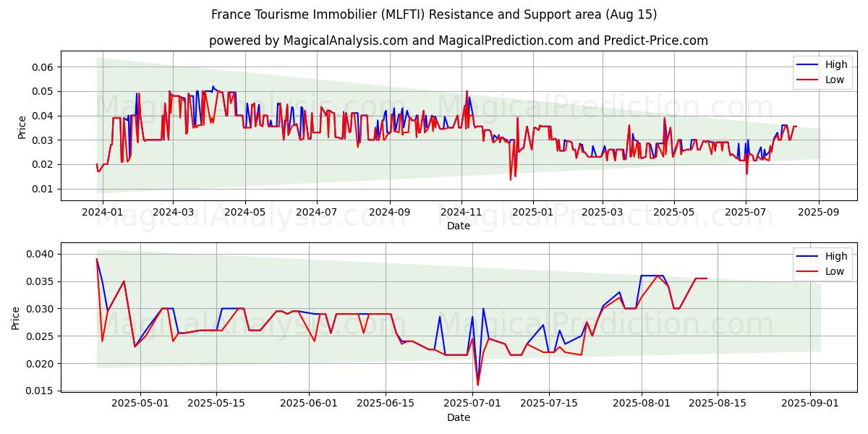The height and width of the screenshot is (434, 868).
Task: Click the Price axis label of top chart
Action: tap(22, 126)
